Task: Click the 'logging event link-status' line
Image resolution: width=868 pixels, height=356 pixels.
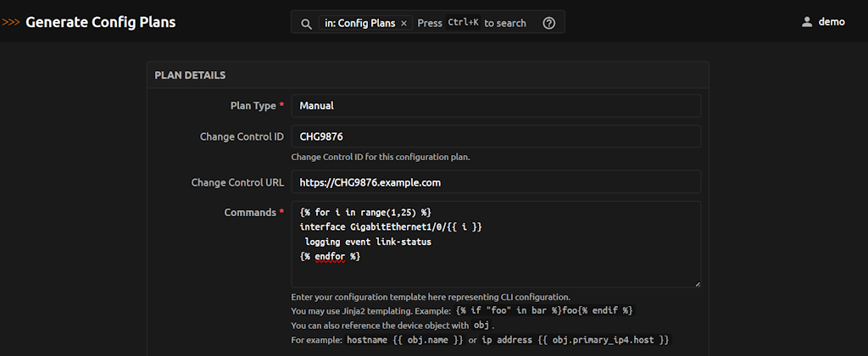Action: point(368,242)
